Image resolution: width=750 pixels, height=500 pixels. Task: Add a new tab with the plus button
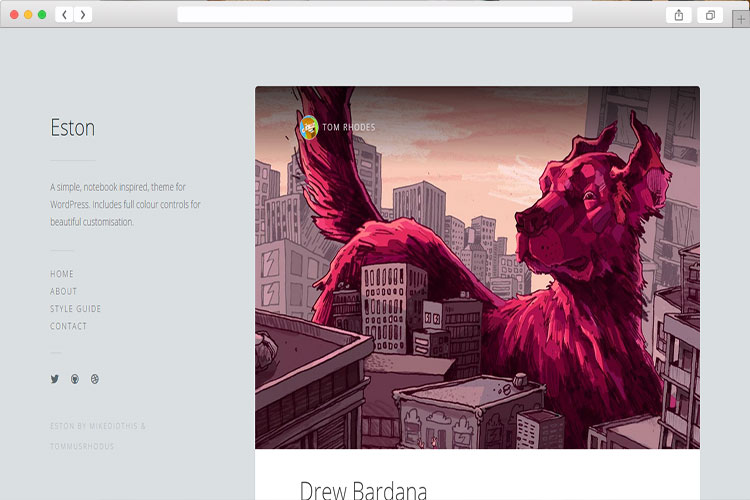[741, 20]
